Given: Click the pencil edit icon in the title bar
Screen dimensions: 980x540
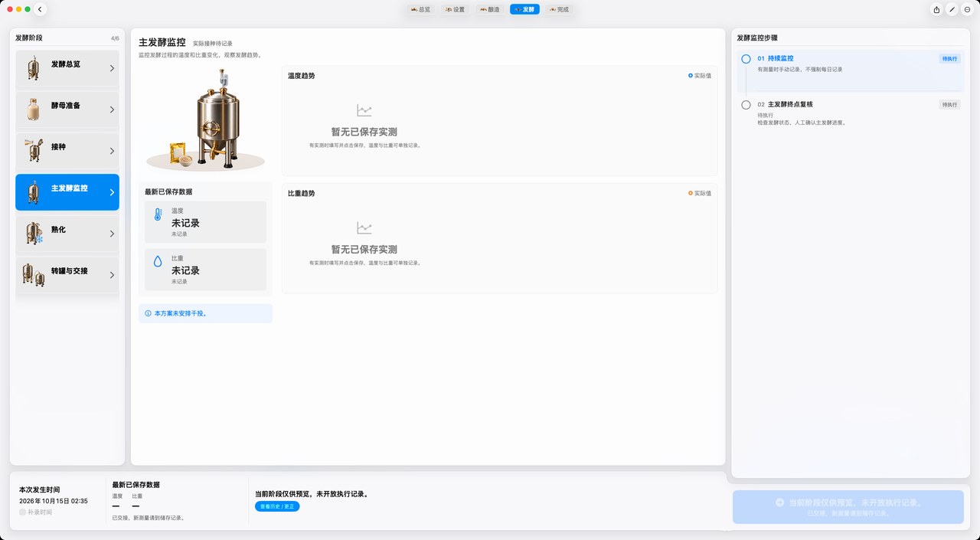Looking at the screenshot, I should point(952,9).
